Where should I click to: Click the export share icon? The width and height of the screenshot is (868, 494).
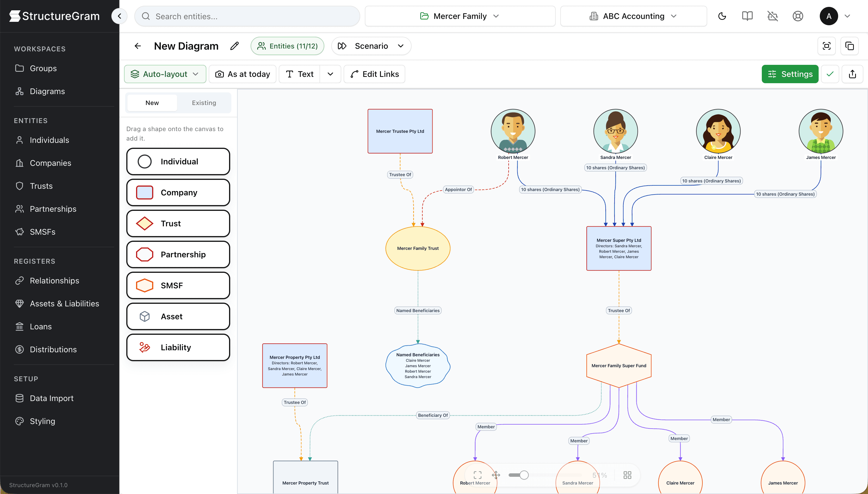(852, 74)
